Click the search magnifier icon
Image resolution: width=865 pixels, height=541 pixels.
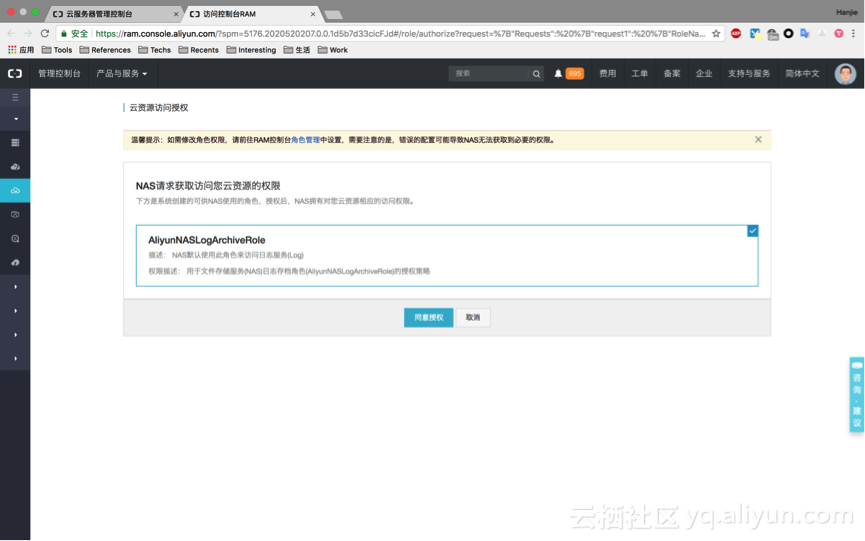[536, 73]
